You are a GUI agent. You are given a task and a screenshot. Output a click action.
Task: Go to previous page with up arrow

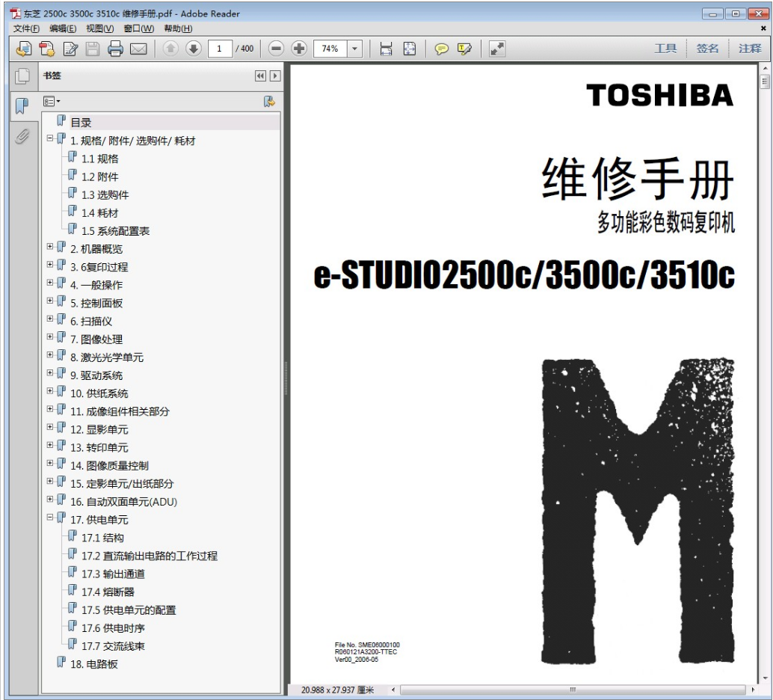click(x=170, y=49)
